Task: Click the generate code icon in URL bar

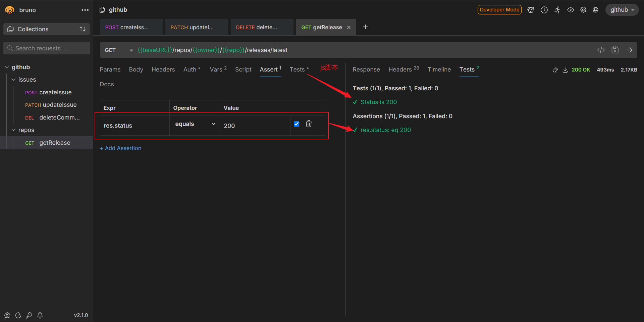Action: [x=601, y=50]
